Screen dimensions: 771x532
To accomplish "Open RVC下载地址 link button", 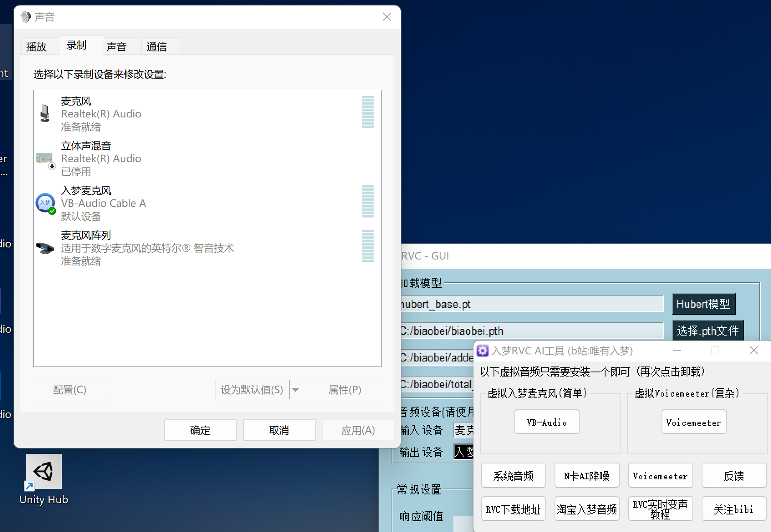I will coord(513,509).
